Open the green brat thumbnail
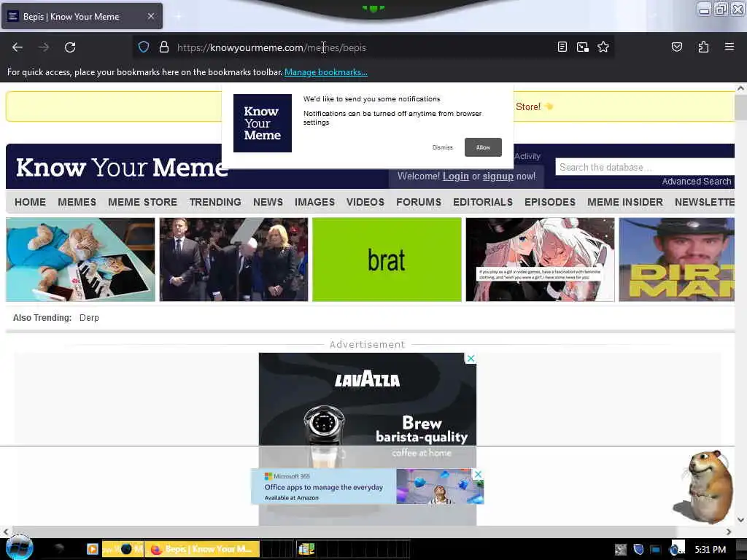The width and height of the screenshot is (747, 560). click(x=387, y=260)
